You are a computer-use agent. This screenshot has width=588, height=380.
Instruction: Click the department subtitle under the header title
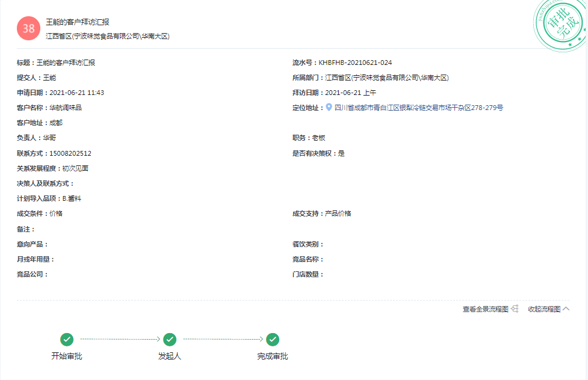[108, 36]
